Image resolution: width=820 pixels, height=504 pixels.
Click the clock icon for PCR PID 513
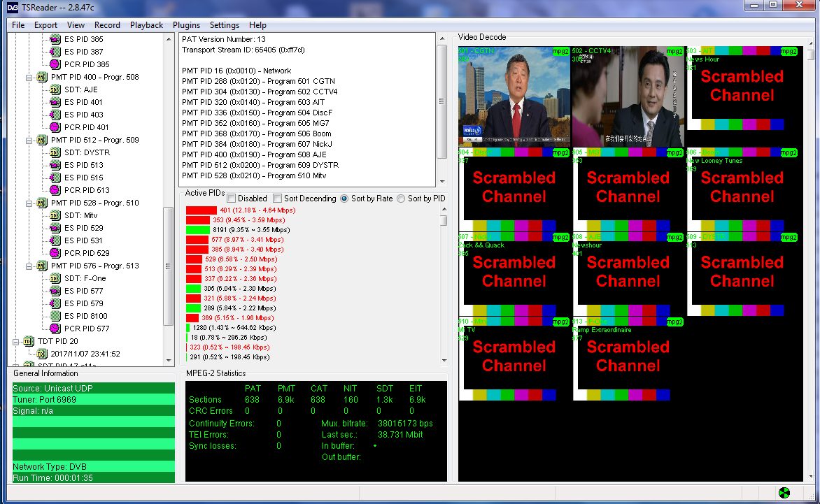pos(55,190)
